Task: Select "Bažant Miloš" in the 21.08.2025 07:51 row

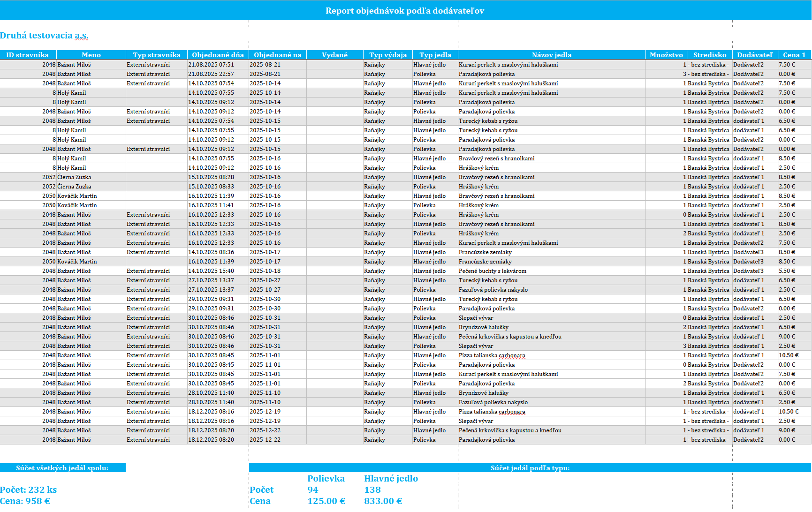Action: tap(74, 65)
